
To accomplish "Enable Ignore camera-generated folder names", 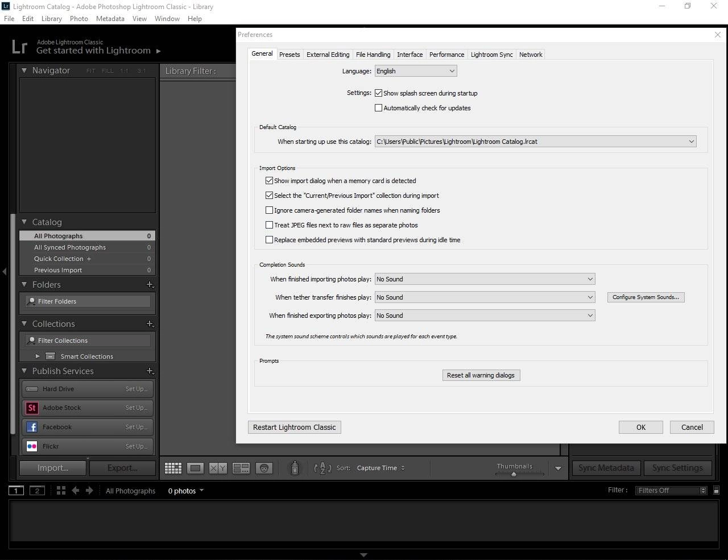I will (x=269, y=210).
